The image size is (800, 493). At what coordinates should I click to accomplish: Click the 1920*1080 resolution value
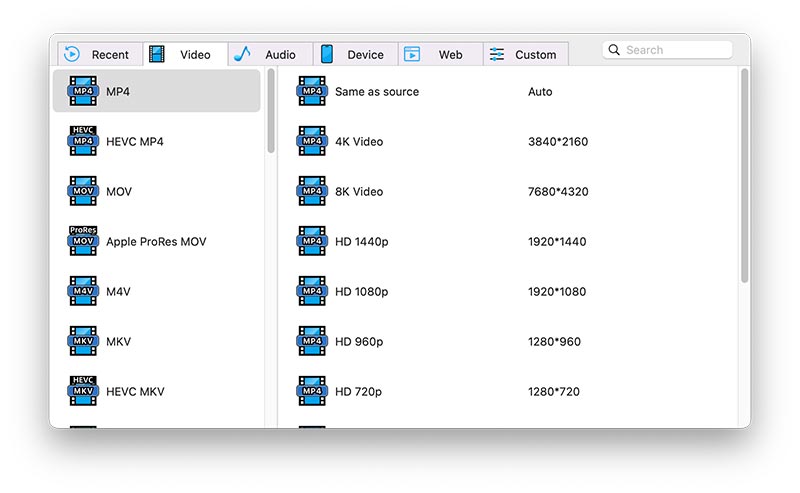(x=557, y=291)
